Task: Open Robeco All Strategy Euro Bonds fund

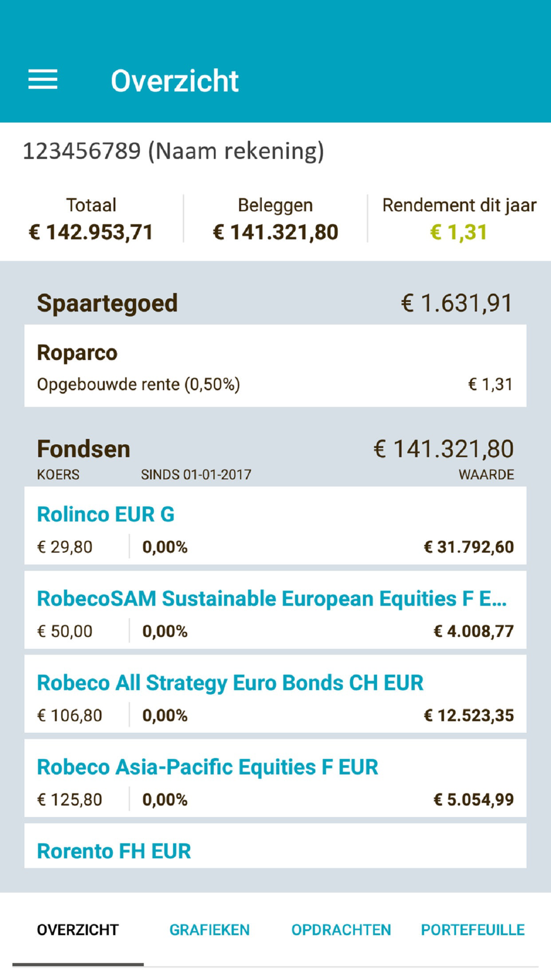Action: coord(275,694)
